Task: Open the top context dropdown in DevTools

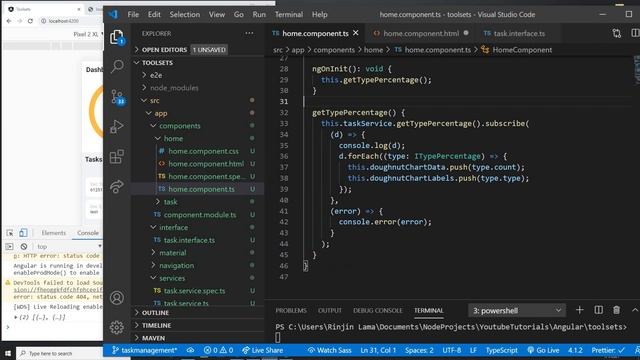Action: click(69, 247)
